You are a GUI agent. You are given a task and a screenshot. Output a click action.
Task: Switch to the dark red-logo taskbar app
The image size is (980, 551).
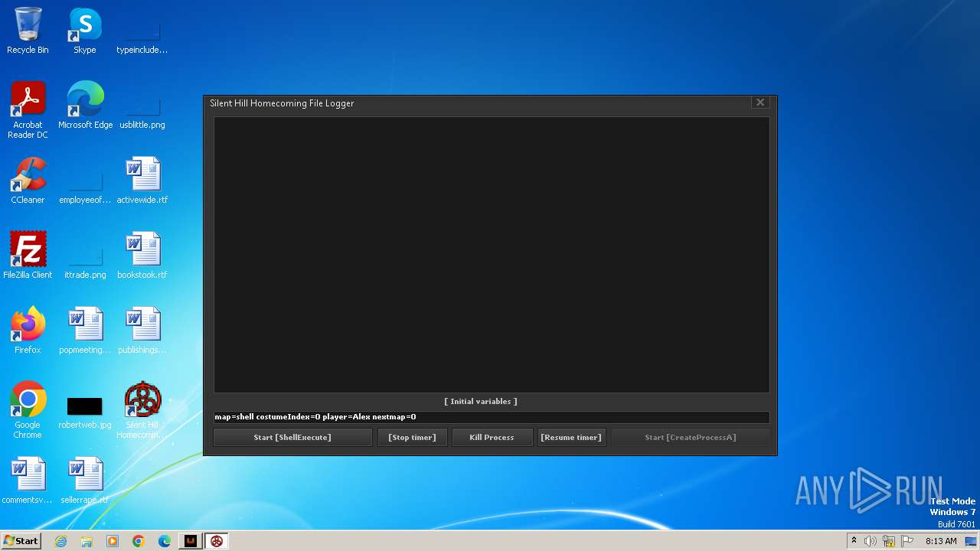tap(191, 541)
